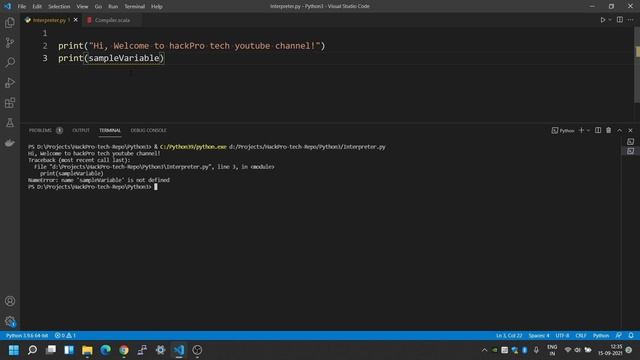Click the NameError line in terminal

pos(99,180)
